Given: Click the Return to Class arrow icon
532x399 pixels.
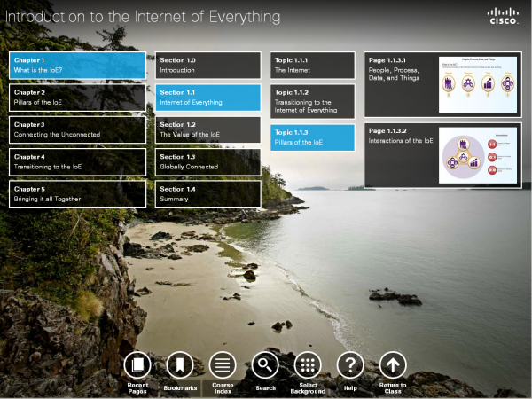Looking at the screenshot, I should (x=393, y=364).
